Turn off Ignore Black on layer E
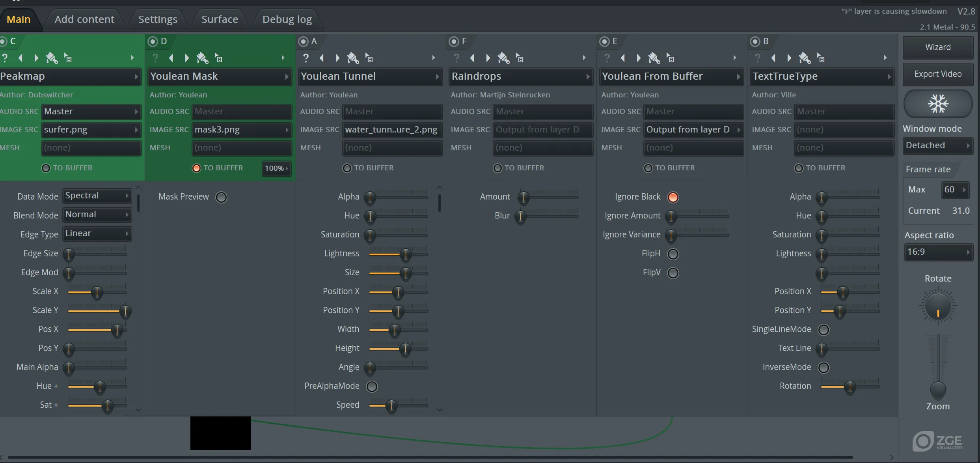This screenshot has width=980, height=463. 673,197
